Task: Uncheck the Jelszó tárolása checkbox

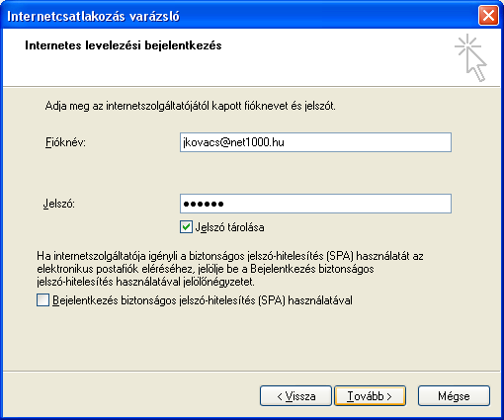Action: 186,227
